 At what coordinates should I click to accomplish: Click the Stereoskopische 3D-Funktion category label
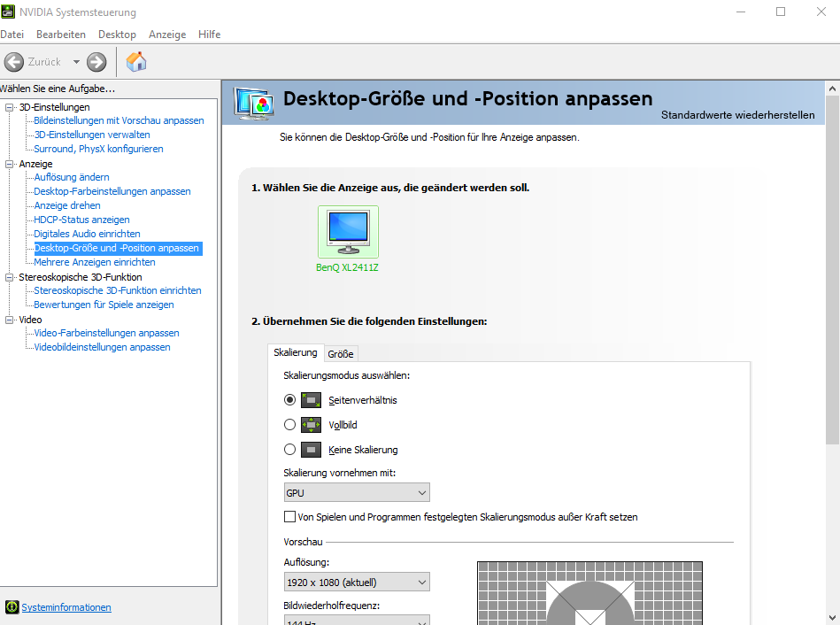tap(81, 277)
